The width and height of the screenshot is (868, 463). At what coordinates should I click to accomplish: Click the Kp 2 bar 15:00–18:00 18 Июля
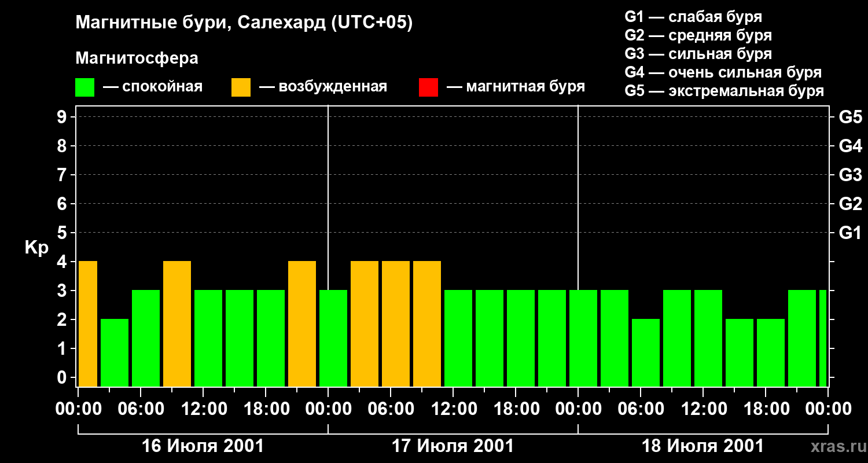point(740,352)
